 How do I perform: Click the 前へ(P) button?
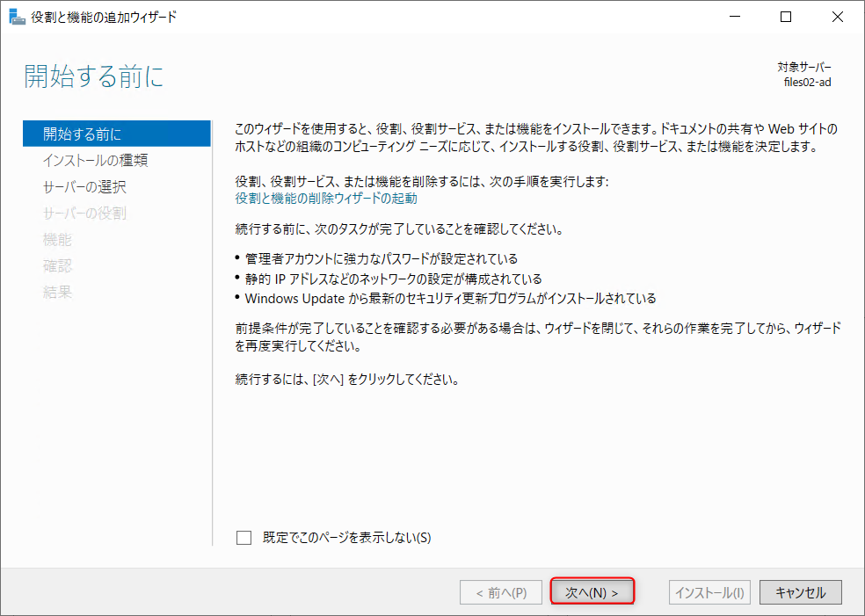pos(501,591)
